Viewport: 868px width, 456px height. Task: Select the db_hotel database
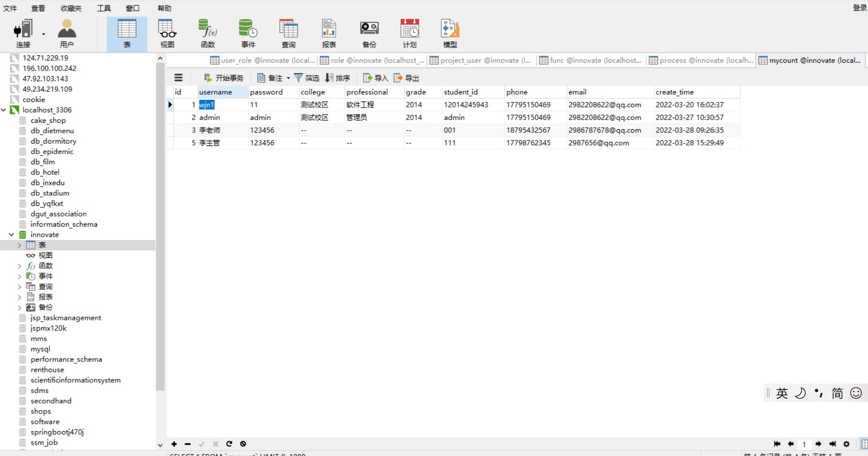coord(45,172)
